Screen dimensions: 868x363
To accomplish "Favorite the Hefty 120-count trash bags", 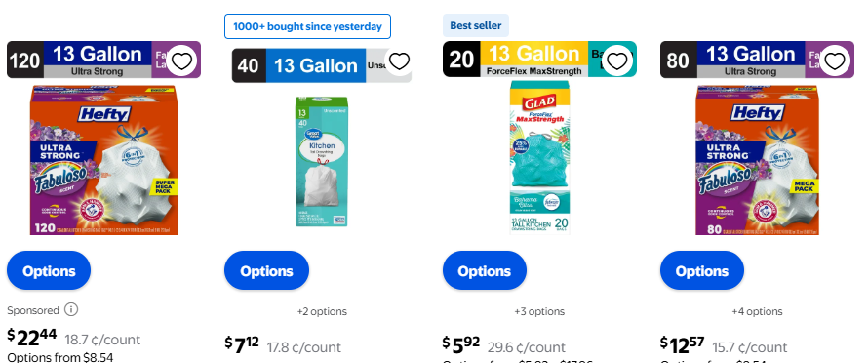I will coord(181,60).
